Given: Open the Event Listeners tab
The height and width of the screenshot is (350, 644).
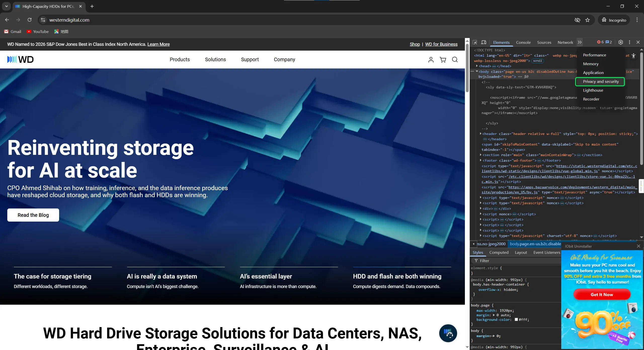Looking at the screenshot, I should (x=547, y=253).
